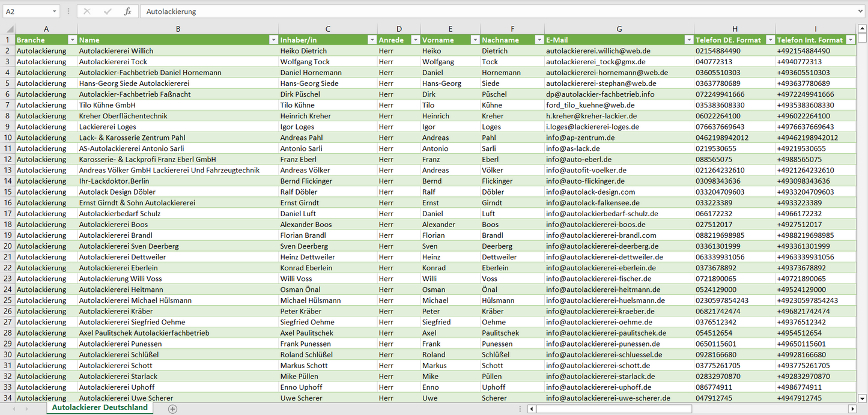Image resolution: width=868 pixels, height=415 pixels.
Task: Expand the formula bar with chevron
Action: [x=861, y=11]
